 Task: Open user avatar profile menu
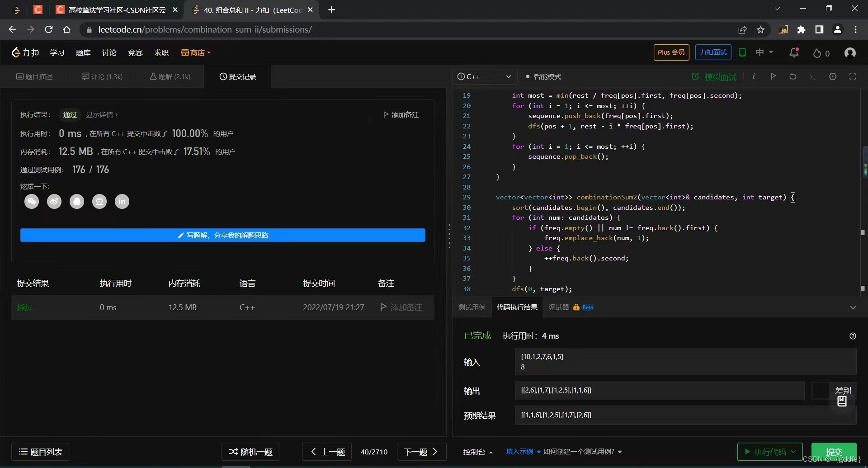click(850, 53)
